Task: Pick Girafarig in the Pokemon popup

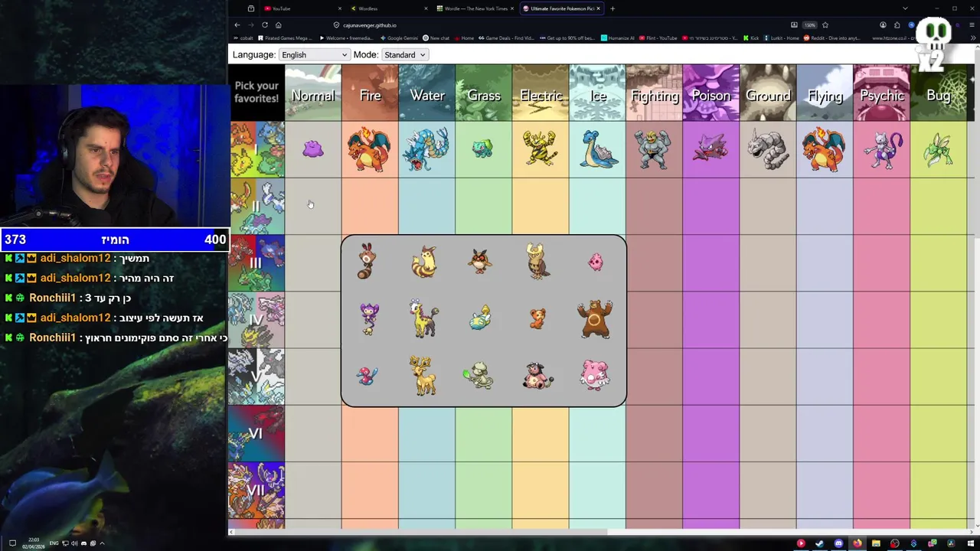Action: (x=424, y=318)
